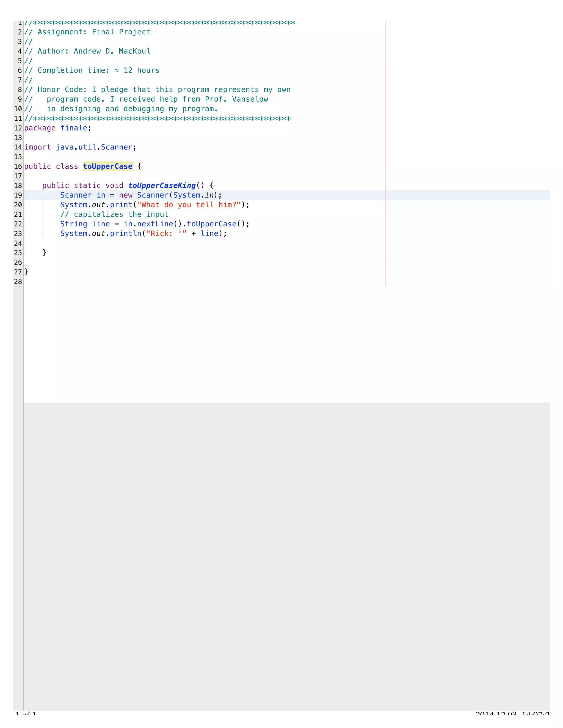This screenshot has width=563, height=728.
Task: Click line number 16 in the gutter
Action: (18, 166)
